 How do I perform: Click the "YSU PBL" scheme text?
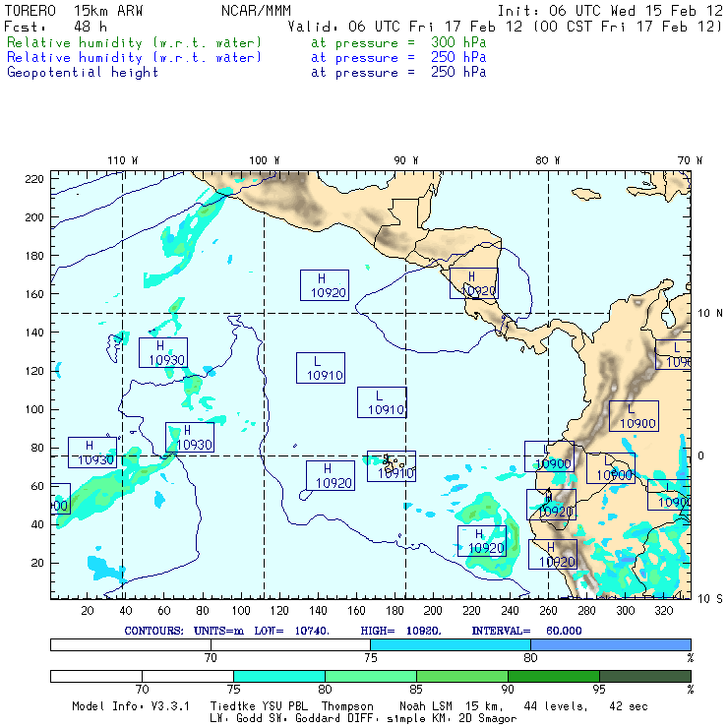pyautogui.click(x=285, y=706)
